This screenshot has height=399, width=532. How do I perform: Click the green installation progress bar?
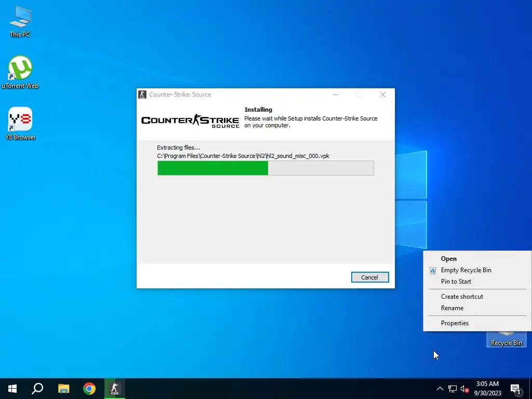(x=265, y=168)
